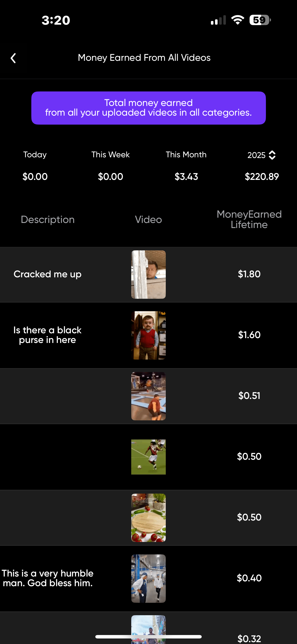Screen dimensions: 297x644
Task: Open the 'Cracked me up' video thumbnail
Action: 148,274
